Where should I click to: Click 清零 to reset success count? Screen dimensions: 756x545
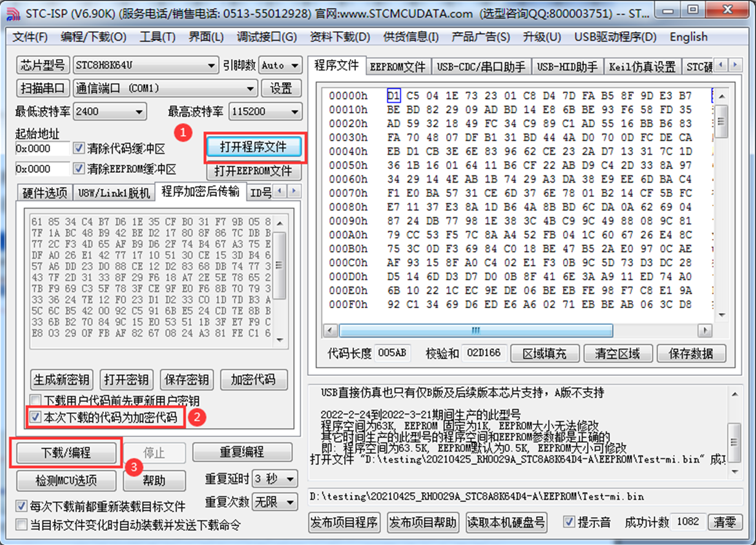(725, 522)
